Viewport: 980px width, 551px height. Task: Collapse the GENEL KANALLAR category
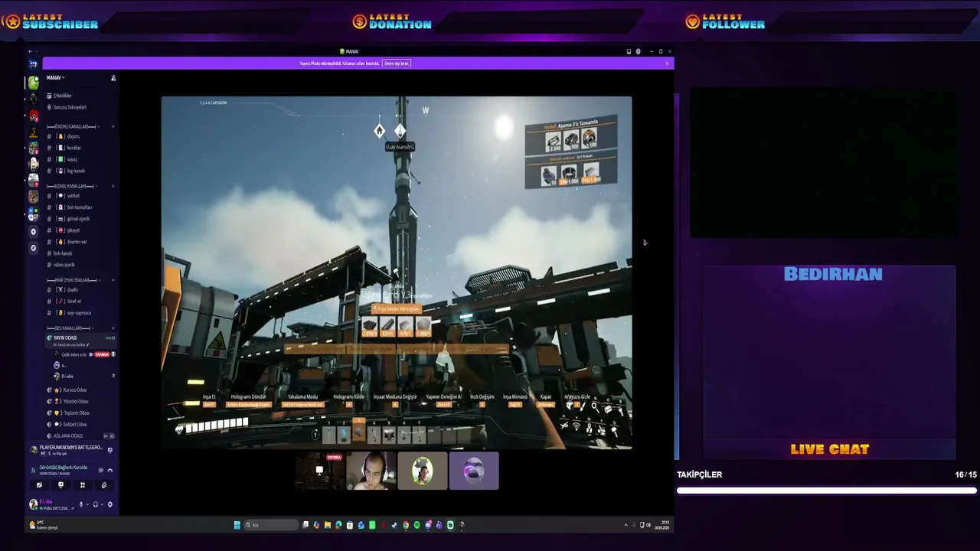(x=70, y=186)
